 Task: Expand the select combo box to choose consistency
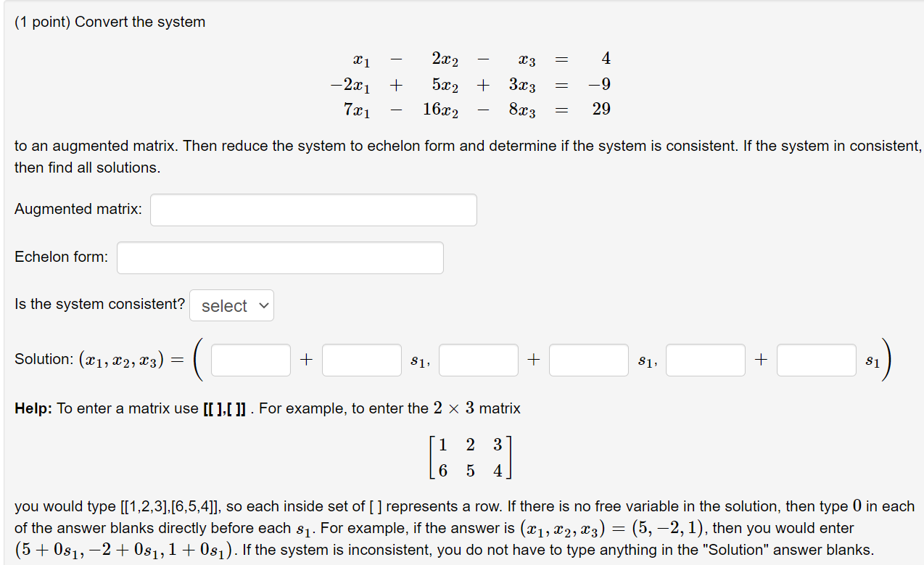tap(231, 305)
